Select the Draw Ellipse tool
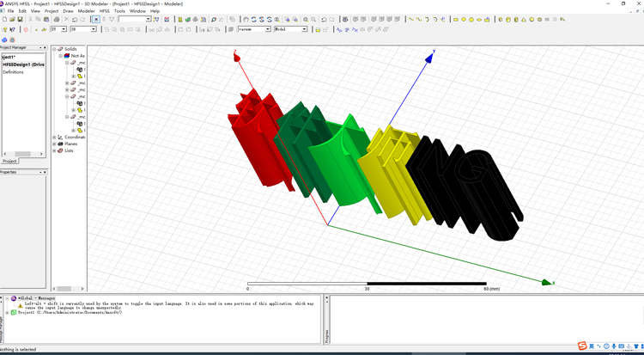644x355 pixels. tap(479, 19)
